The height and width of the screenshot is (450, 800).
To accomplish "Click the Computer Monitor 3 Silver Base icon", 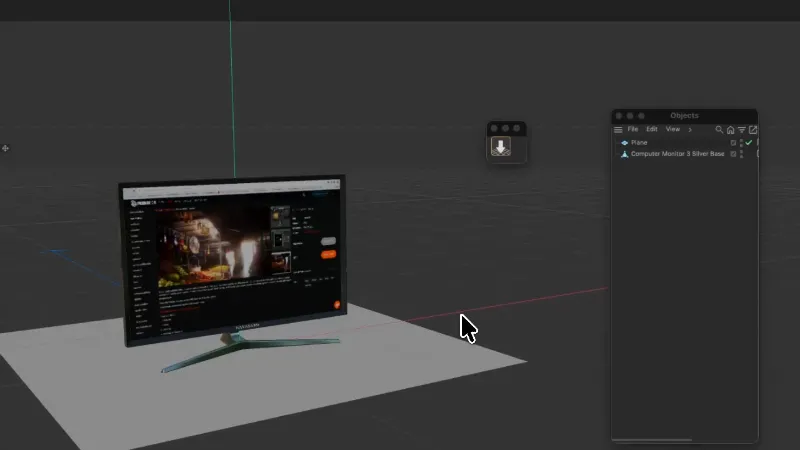I will 624,154.
